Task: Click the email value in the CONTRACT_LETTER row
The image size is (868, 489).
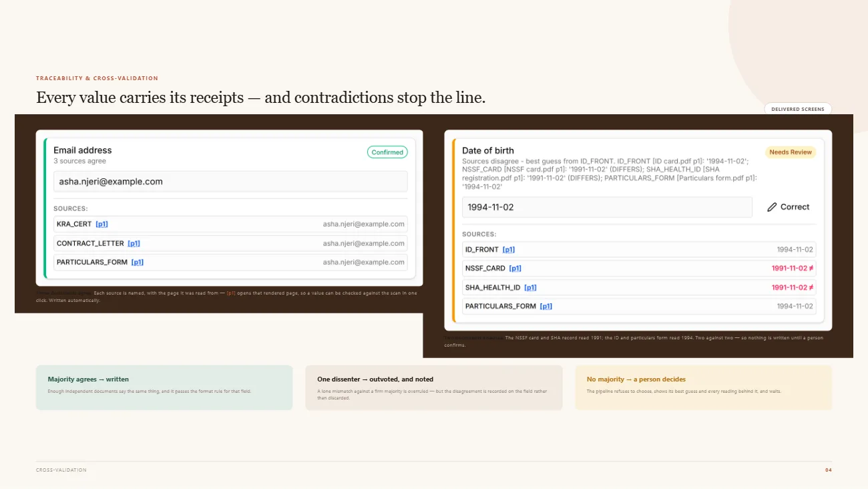Action: 364,243
